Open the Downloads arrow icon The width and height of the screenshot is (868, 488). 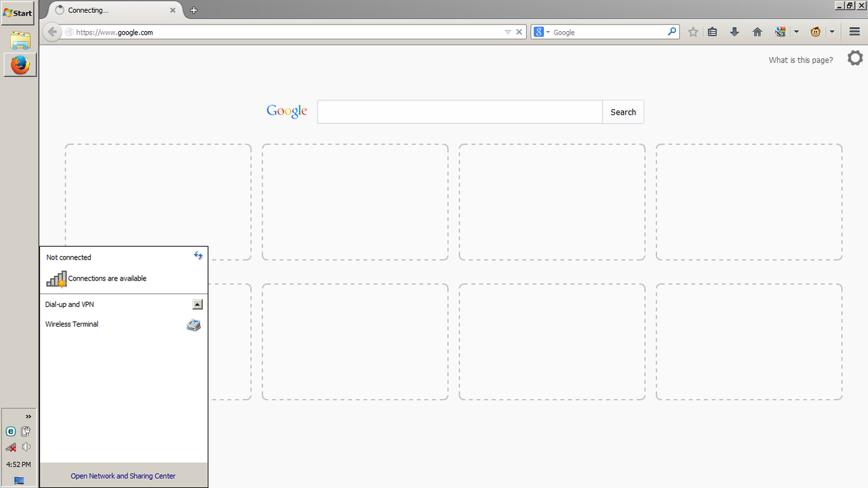click(x=734, y=32)
